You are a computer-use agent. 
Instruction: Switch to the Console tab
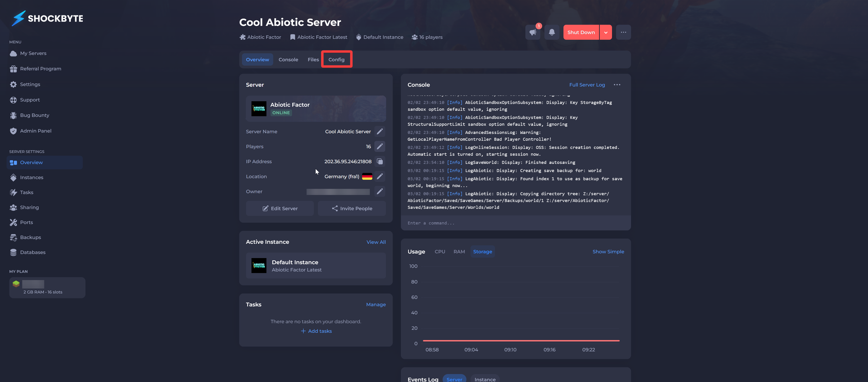pos(288,60)
